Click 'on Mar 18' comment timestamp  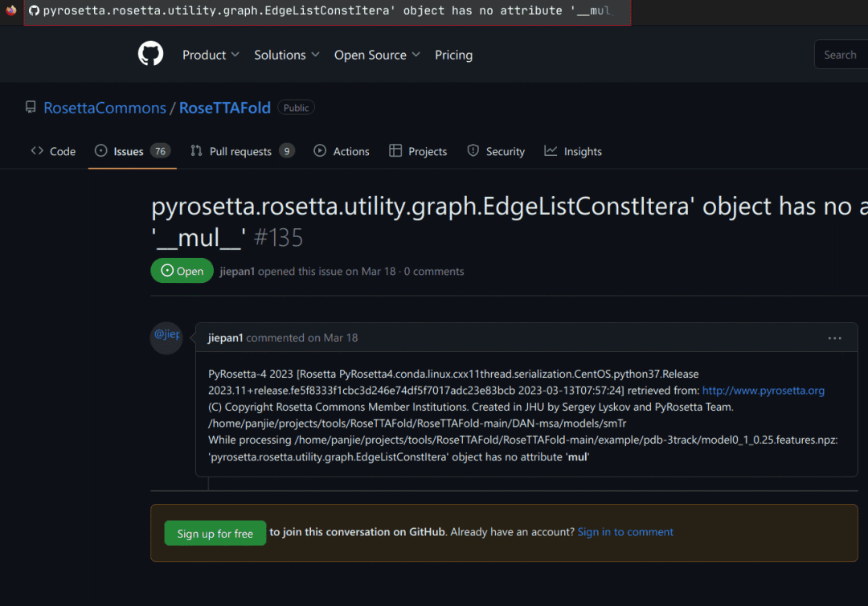point(333,338)
